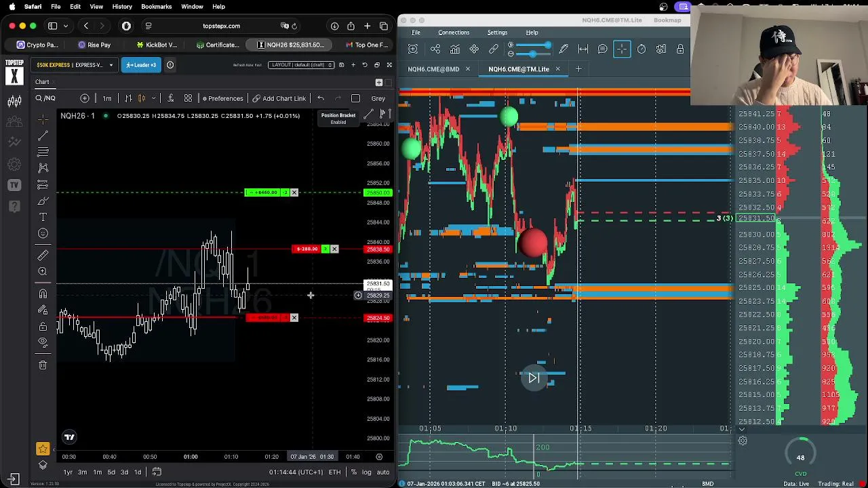Viewport: 868px width, 488px height.
Task: Toggle log scale
Action: click(x=367, y=472)
